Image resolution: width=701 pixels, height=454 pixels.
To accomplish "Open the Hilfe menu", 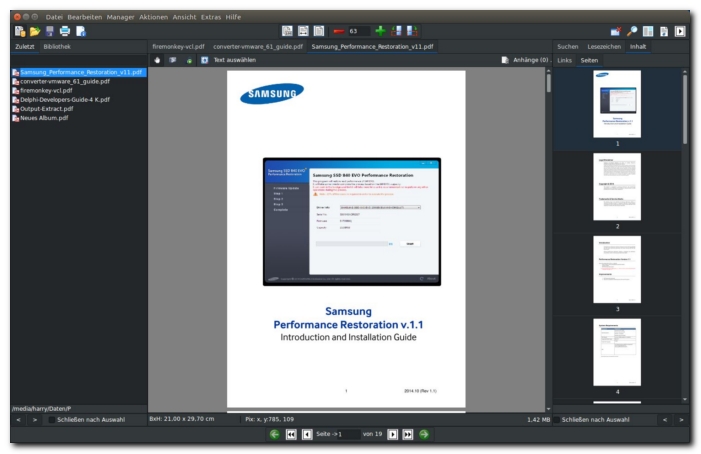I will pos(233,17).
